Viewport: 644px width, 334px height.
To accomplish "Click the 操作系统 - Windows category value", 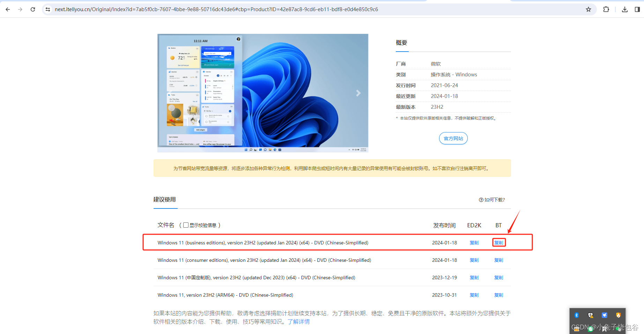I will [454, 75].
